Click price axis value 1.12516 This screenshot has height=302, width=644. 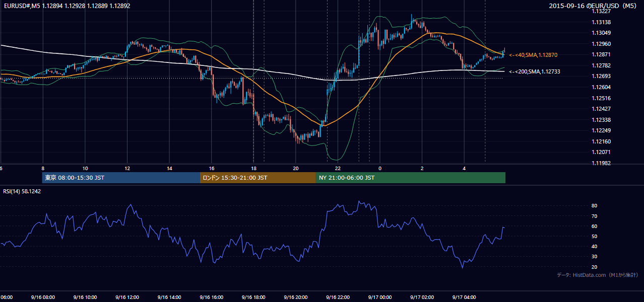(601, 98)
